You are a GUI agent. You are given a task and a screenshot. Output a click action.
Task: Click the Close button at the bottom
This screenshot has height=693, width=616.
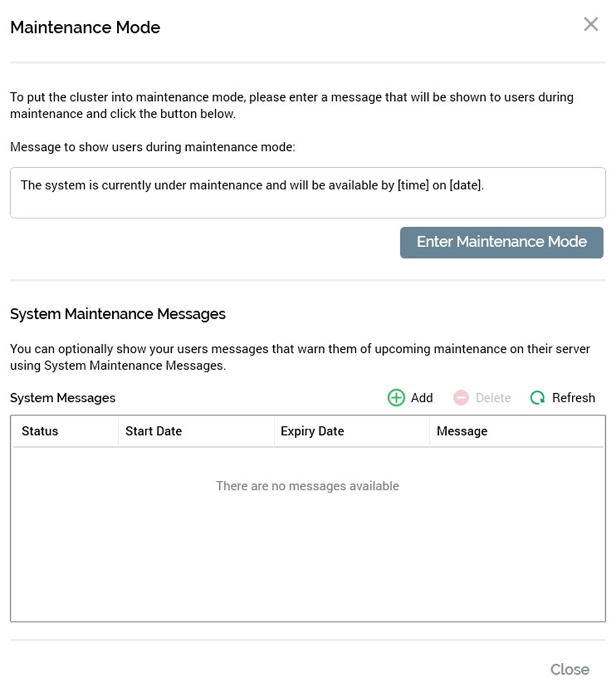click(x=569, y=669)
